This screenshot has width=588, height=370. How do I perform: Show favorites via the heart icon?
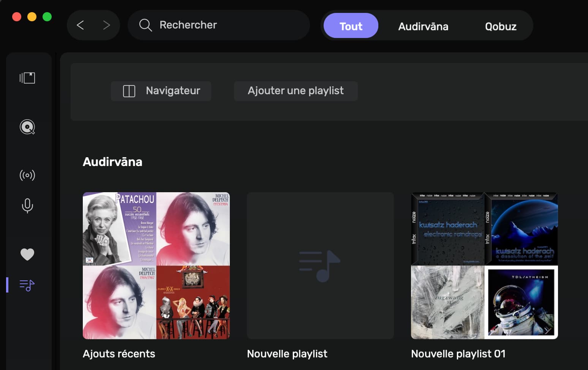pos(27,254)
